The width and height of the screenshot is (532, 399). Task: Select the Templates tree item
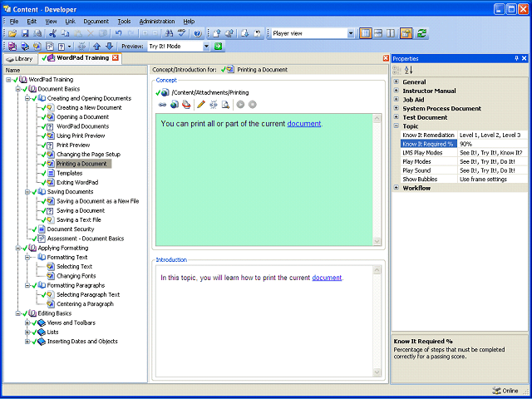[69, 173]
